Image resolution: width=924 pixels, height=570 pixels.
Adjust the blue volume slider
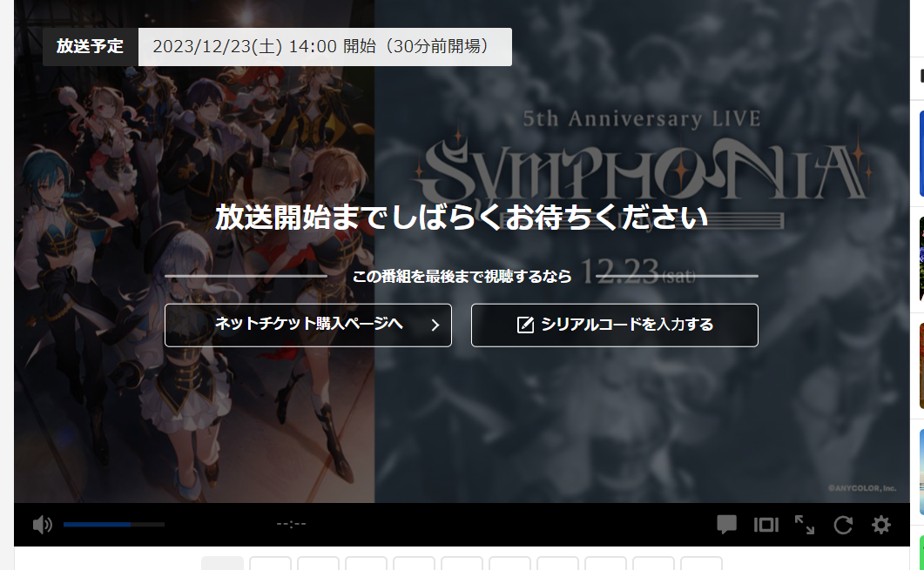[x=114, y=524]
